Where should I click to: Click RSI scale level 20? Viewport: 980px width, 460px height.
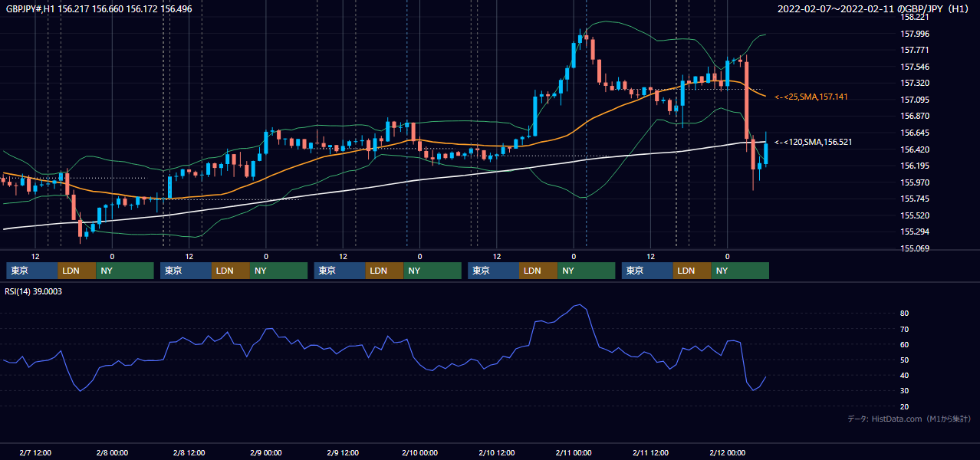[905, 406]
